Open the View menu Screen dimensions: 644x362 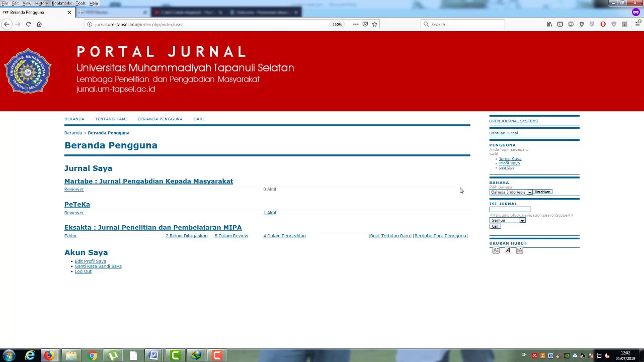(x=27, y=3)
